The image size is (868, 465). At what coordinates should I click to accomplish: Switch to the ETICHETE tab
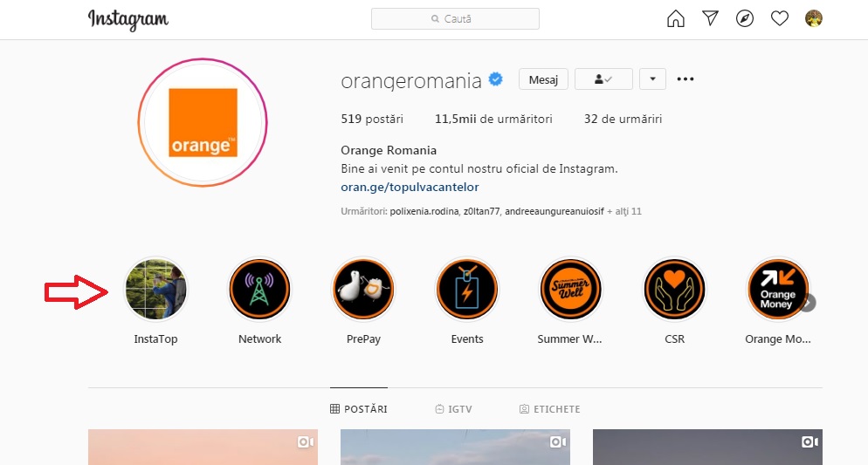click(549, 409)
